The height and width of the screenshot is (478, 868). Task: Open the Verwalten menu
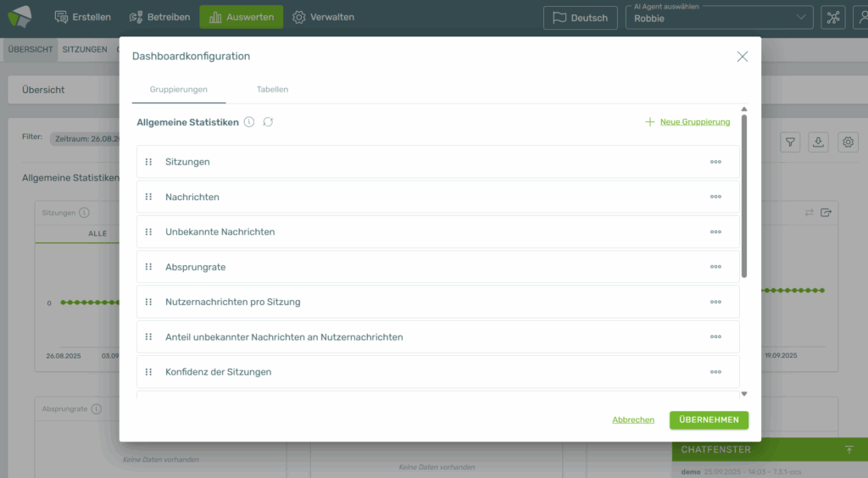click(323, 17)
